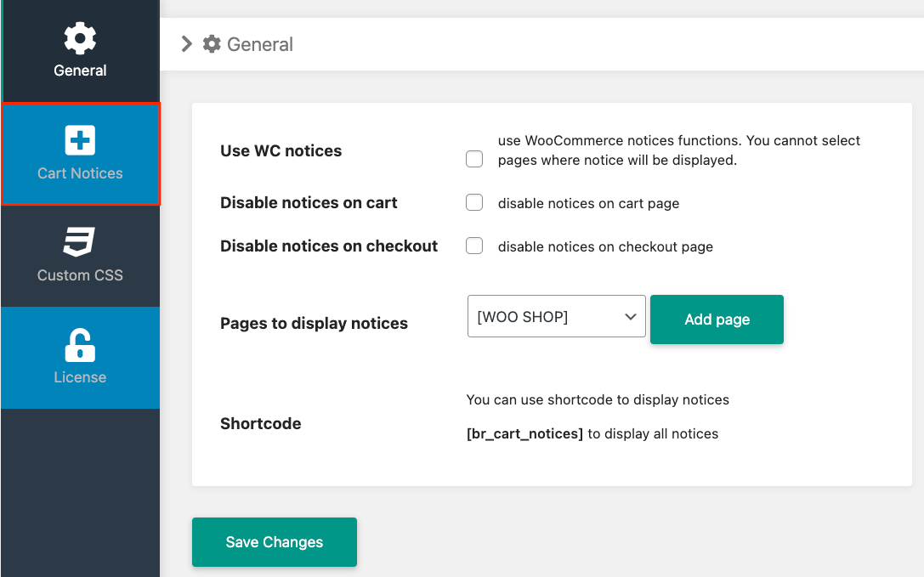Click the gear icon in the breadcrumb bar
The width and height of the screenshot is (924, 577).
pyautogui.click(x=210, y=43)
